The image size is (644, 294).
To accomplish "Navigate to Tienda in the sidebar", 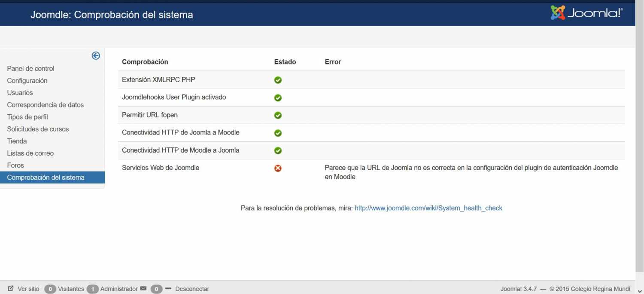I will click(17, 141).
